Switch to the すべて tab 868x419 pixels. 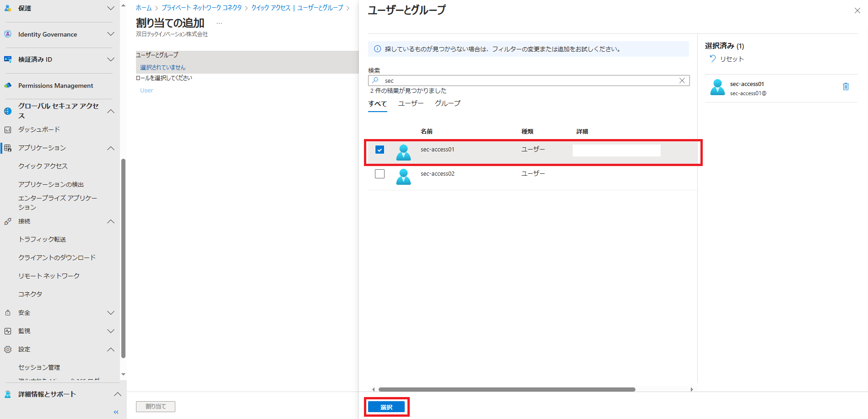(x=378, y=104)
